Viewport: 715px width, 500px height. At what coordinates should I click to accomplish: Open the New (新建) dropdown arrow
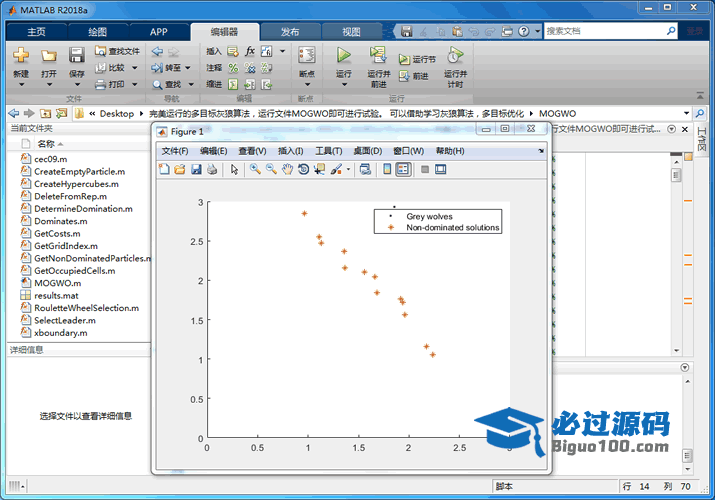tap(21, 84)
